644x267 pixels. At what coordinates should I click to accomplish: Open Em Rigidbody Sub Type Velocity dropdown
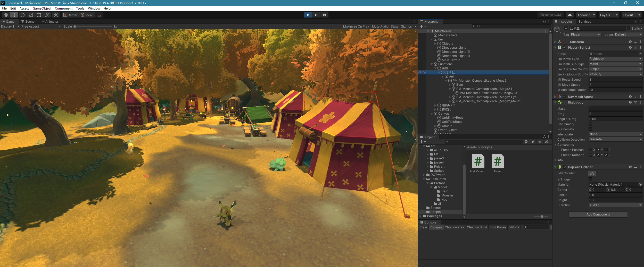point(615,74)
